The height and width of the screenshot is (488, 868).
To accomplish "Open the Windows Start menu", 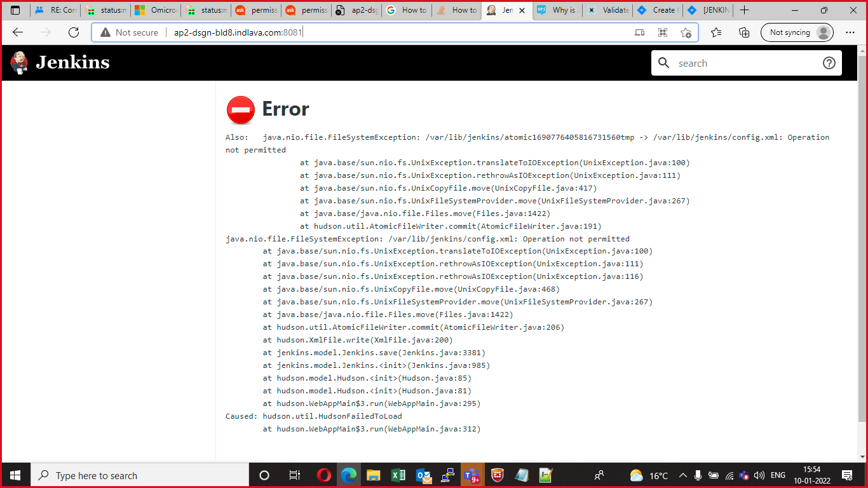I will 15,475.
